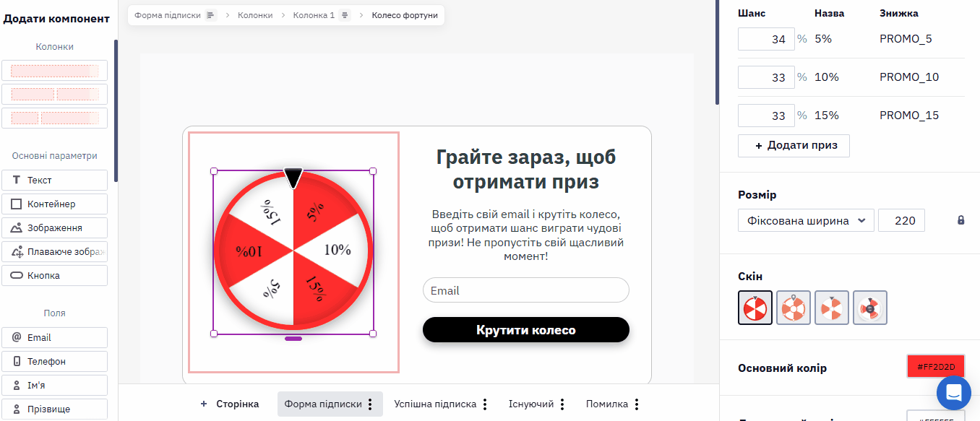Open the chat support bubble

click(x=953, y=393)
